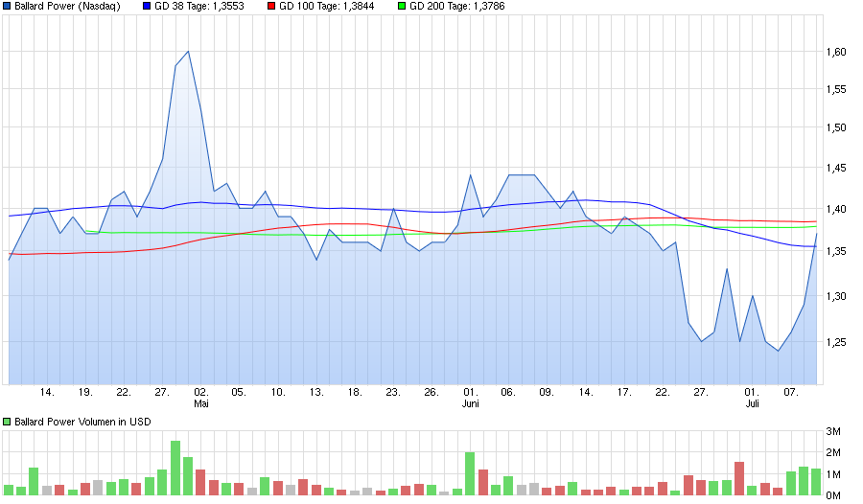The height and width of the screenshot is (504, 863).
Task: Click the 05. date axis label
Action: [x=239, y=393]
